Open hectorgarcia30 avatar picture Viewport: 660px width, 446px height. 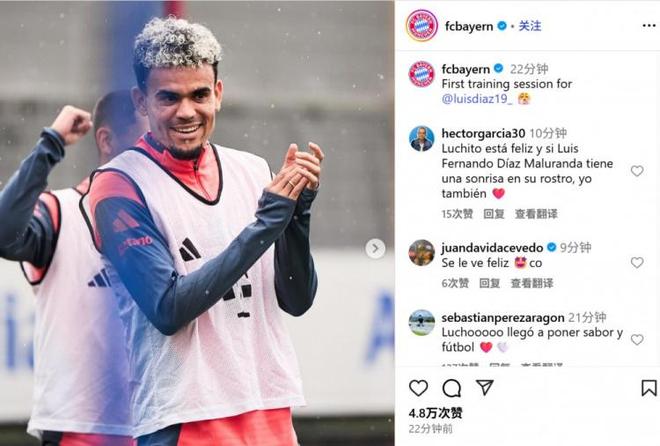point(421,138)
